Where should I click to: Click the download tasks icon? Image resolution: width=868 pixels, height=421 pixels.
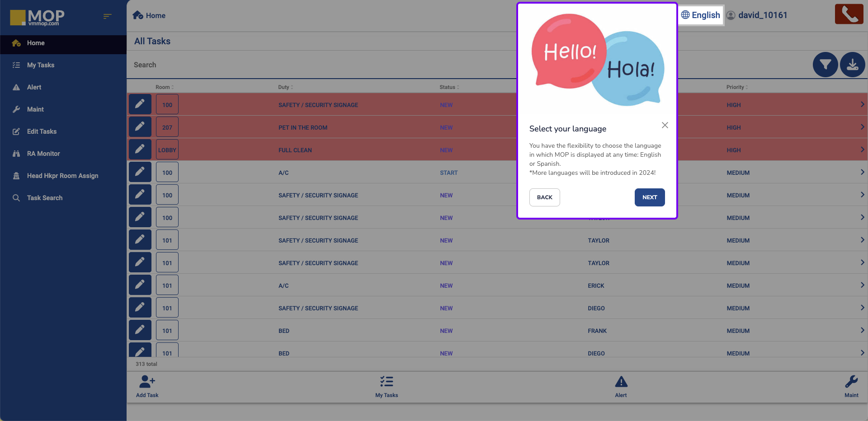852,65
